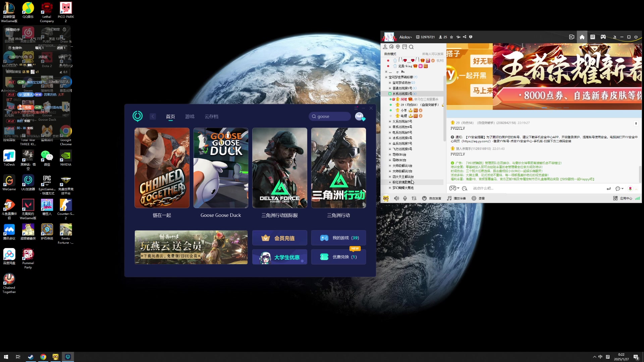
Task: Open the WeChat desktop shortcut
Action: point(47,158)
